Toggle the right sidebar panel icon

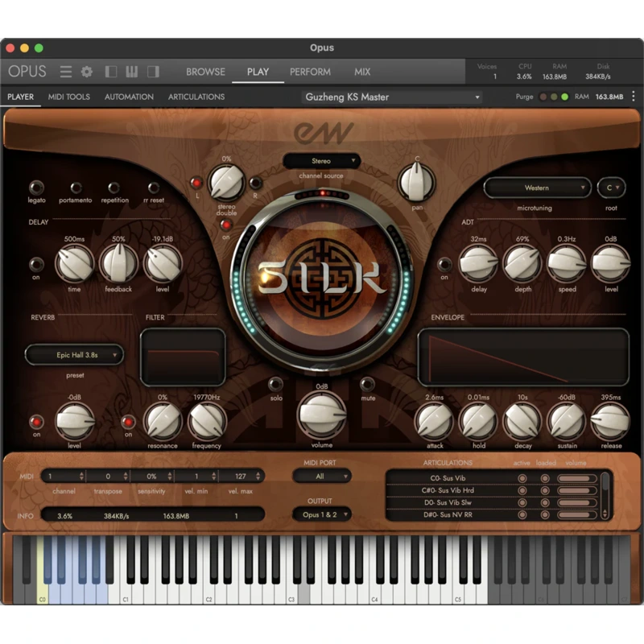point(153,72)
